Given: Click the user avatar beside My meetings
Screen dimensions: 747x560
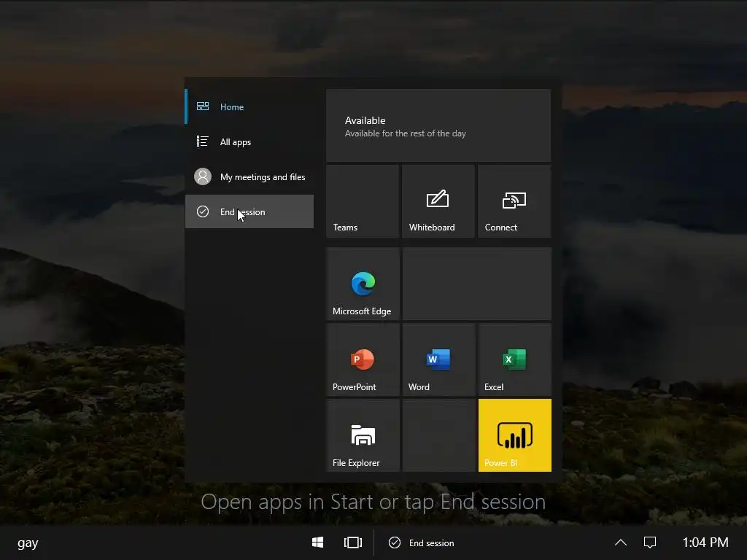Looking at the screenshot, I should tap(203, 176).
